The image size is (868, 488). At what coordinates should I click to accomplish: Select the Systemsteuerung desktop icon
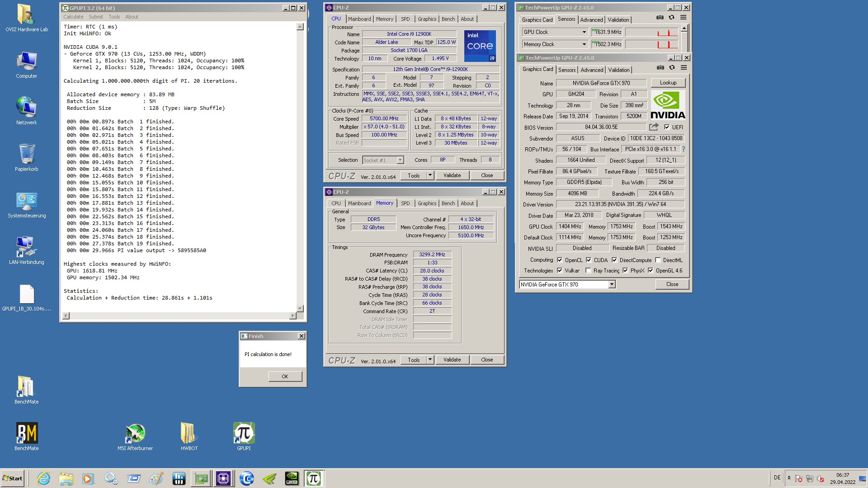(x=27, y=205)
